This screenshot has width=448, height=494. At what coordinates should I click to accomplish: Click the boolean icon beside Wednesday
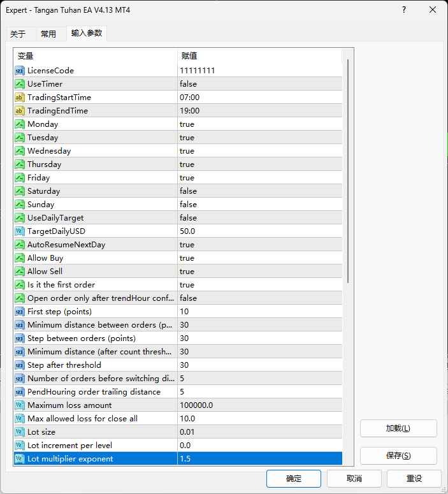coord(20,151)
